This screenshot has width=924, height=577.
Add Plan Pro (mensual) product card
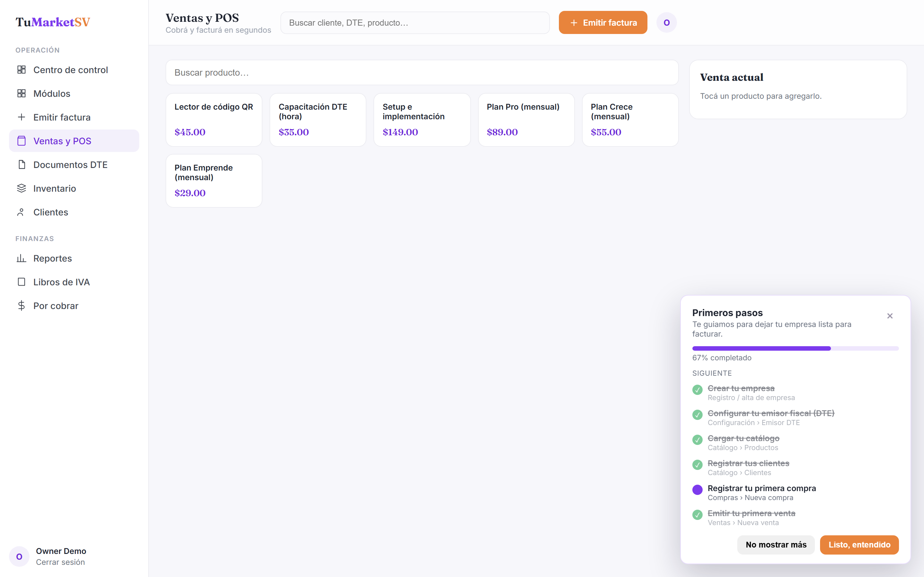click(x=526, y=120)
